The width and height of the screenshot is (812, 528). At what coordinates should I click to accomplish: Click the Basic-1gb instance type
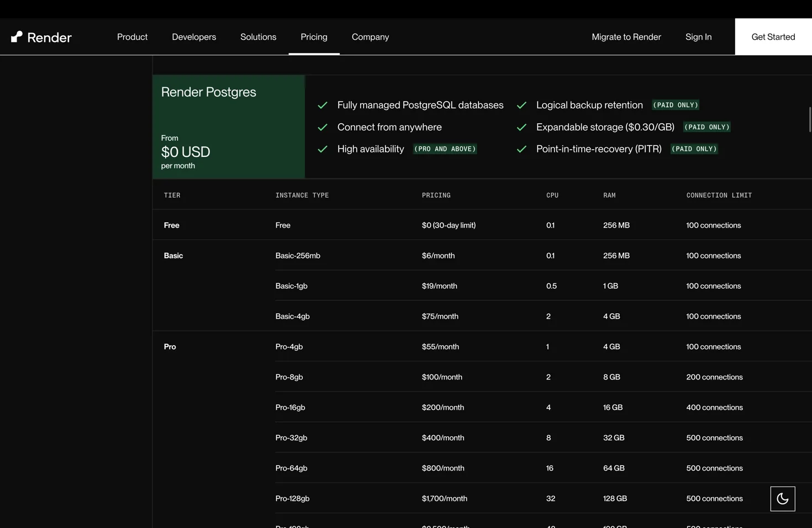click(292, 286)
